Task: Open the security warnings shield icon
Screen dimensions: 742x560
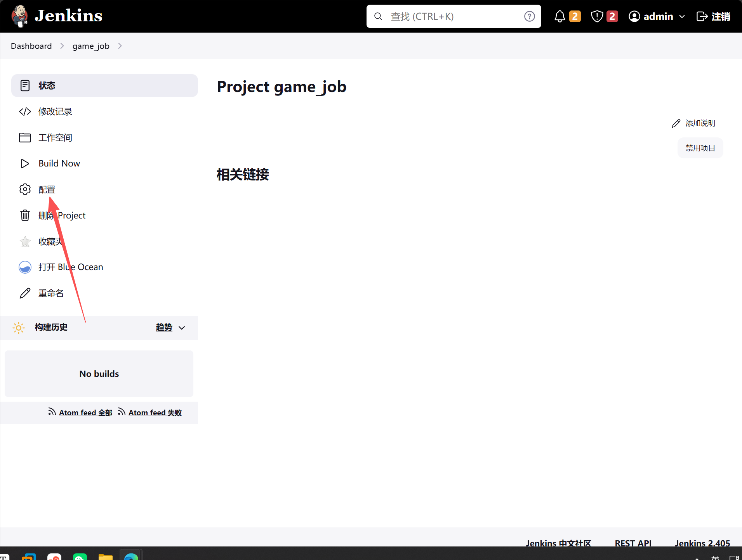Action: [597, 16]
